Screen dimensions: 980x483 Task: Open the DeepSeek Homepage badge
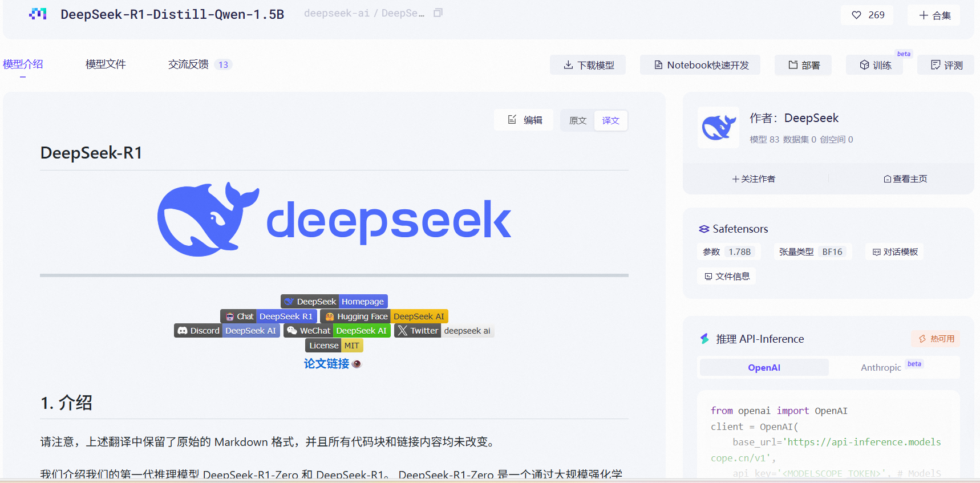click(334, 301)
